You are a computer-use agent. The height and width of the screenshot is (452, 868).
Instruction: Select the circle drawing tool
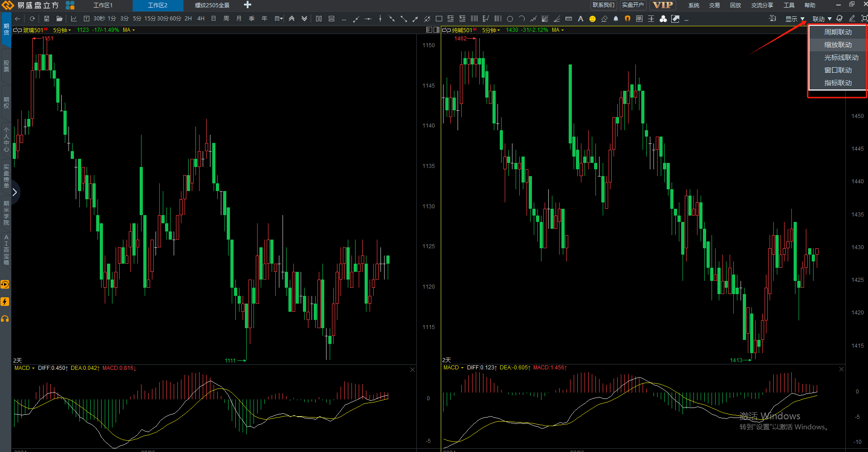(510, 19)
